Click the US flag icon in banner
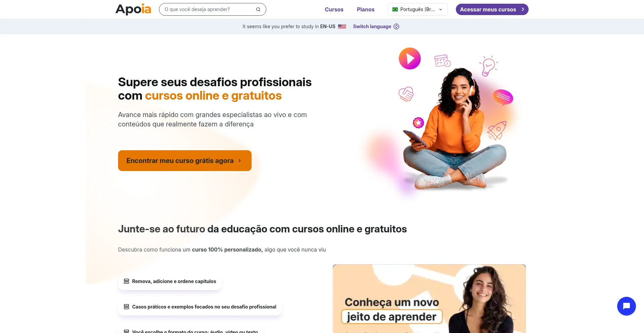This screenshot has height=333, width=644. click(342, 26)
